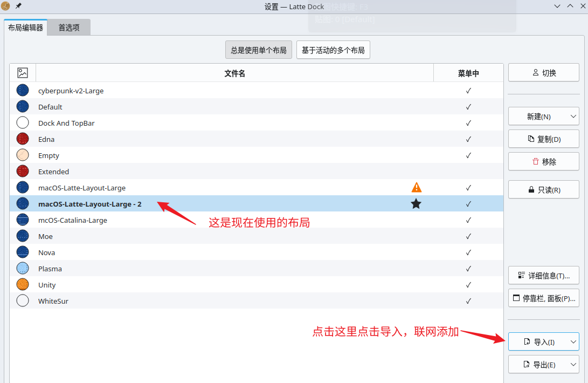Switch to the 布局编辑器 tab
Image resolution: width=588 pixels, height=383 pixels.
(25, 28)
